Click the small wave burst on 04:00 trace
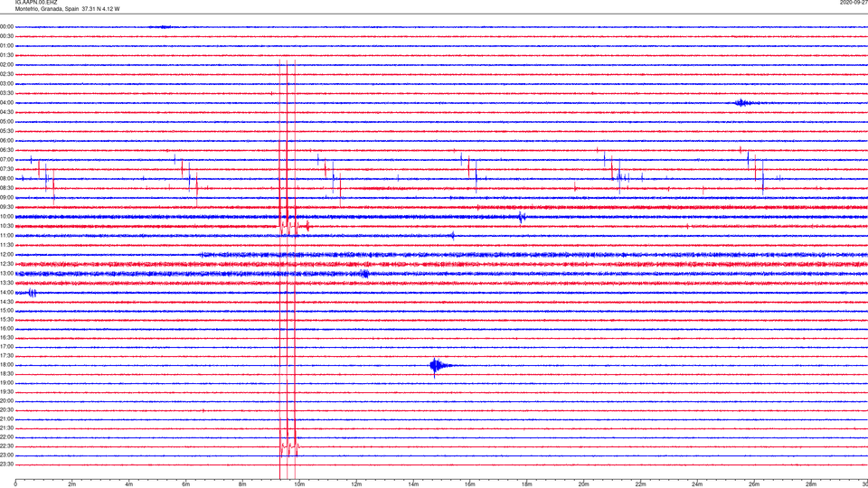 [x=741, y=103]
